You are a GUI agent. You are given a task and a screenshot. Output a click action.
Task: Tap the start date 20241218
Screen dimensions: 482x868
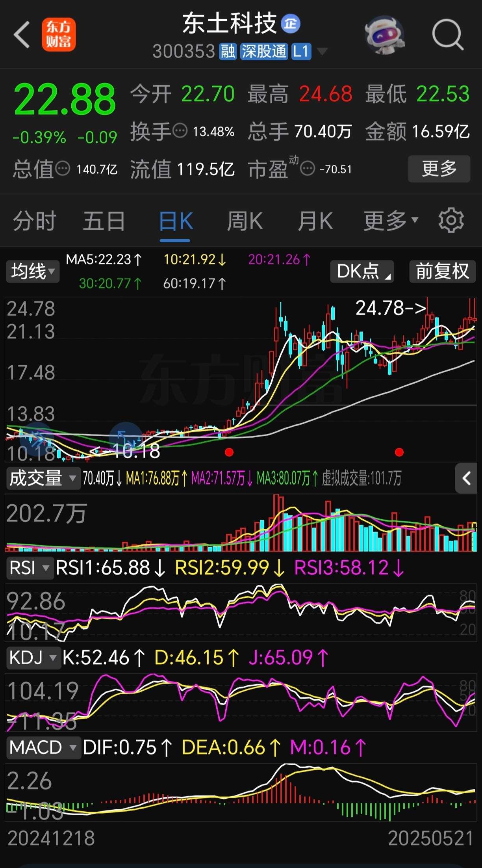51,838
